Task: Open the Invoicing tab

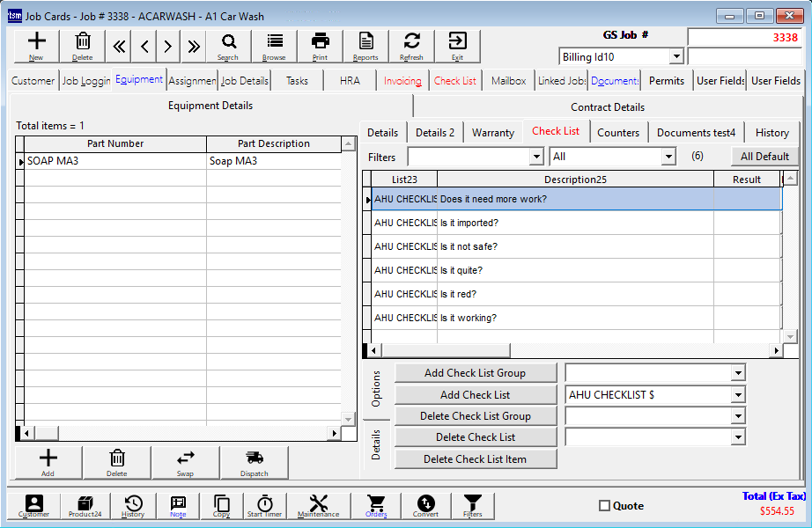Action: click(x=402, y=80)
